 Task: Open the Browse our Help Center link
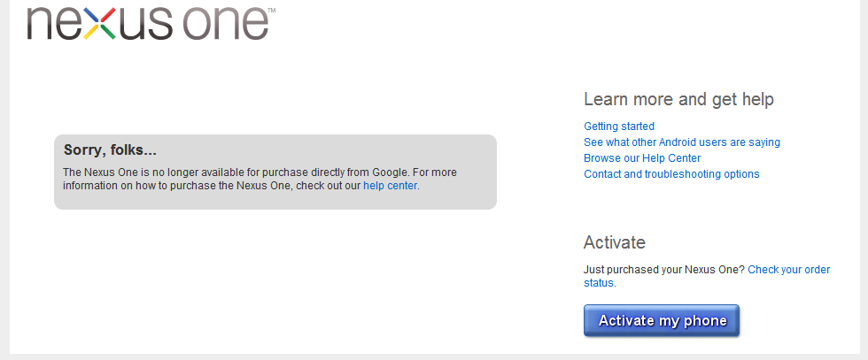click(x=642, y=158)
